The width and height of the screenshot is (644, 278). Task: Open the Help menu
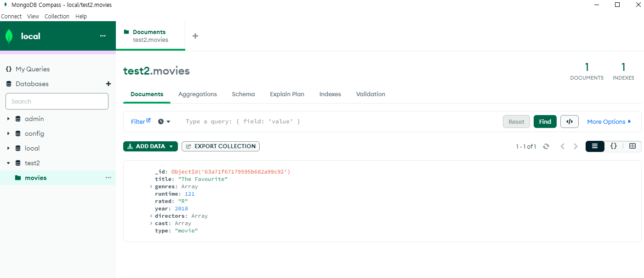pyautogui.click(x=81, y=16)
